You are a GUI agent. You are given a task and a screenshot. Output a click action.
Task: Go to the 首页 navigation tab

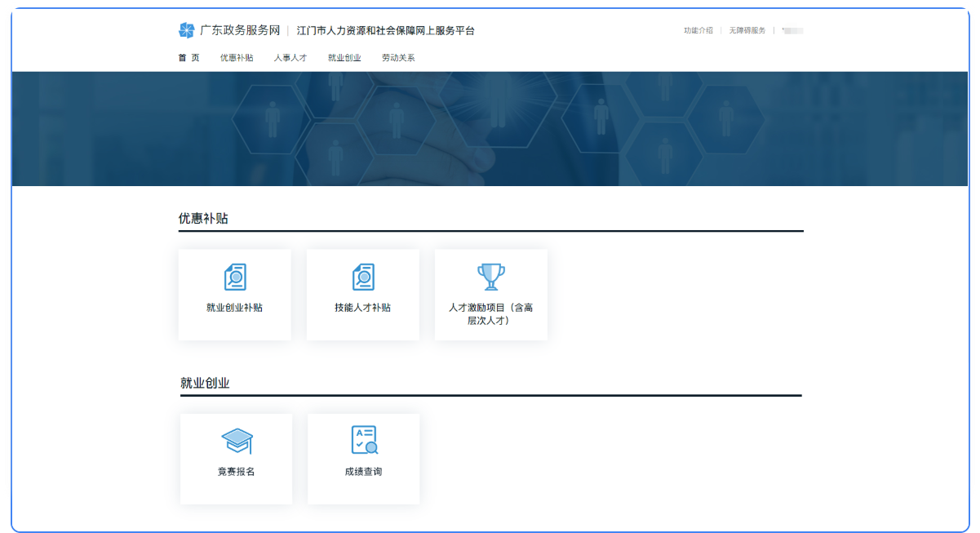(188, 58)
